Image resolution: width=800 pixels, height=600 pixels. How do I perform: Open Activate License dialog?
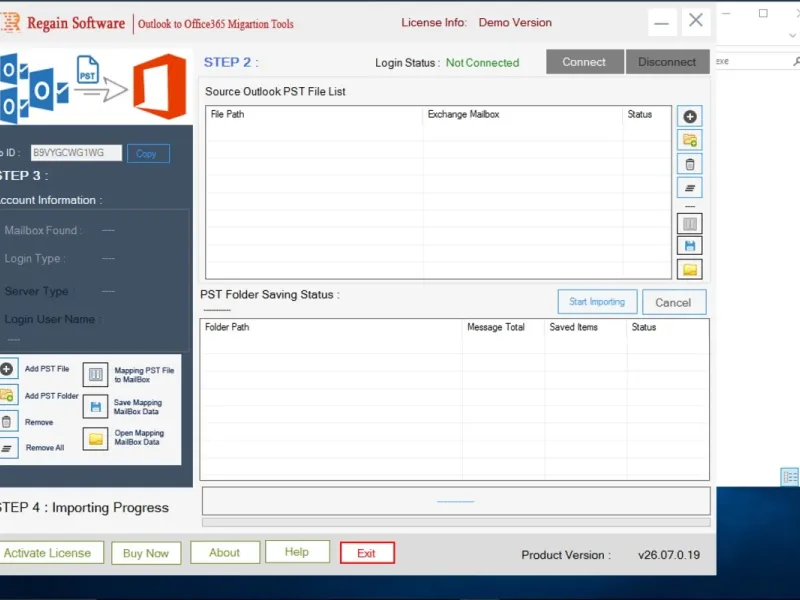pyautogui.click(x=50, y=553)
